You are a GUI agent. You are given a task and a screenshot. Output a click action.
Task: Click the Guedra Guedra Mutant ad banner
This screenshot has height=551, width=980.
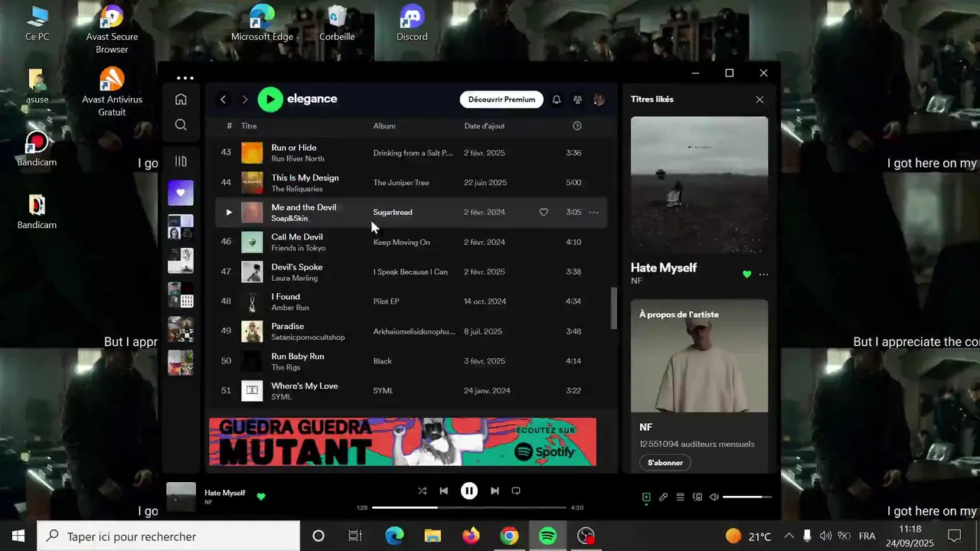coord(403,442)
